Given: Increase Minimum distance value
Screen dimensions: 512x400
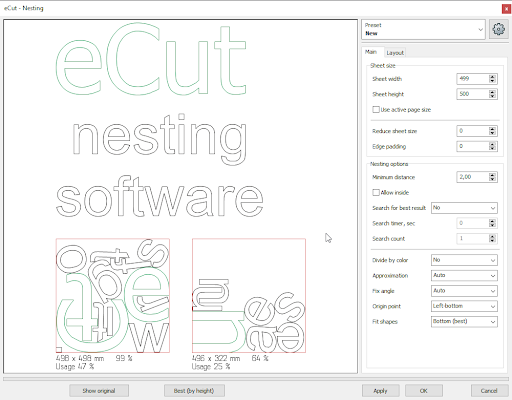Looking at the screenshot, I should (x=492, y=175).
